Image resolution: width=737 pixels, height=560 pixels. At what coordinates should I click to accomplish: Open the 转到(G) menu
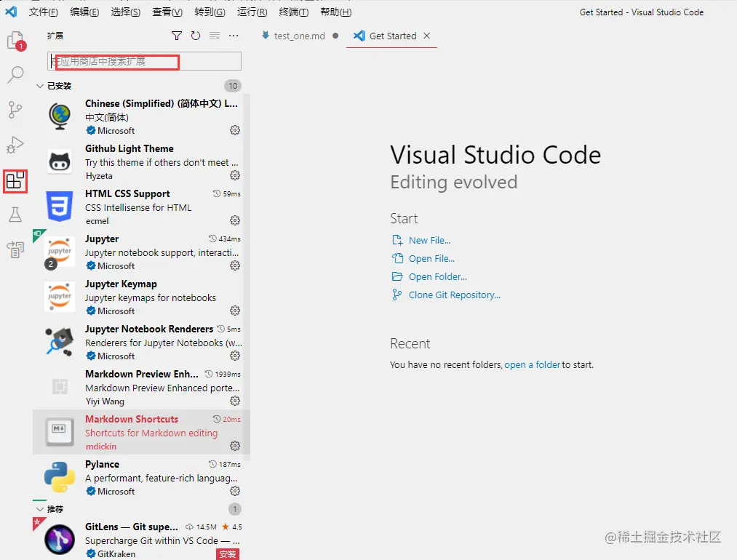coord(210,12)
